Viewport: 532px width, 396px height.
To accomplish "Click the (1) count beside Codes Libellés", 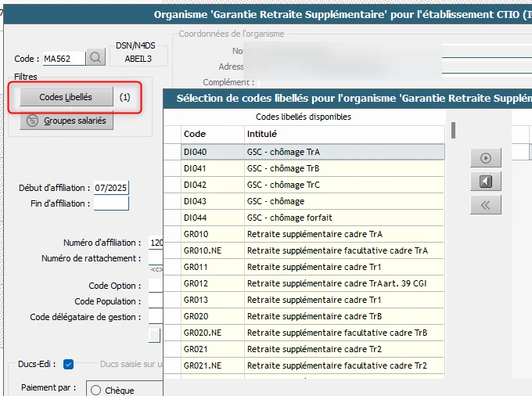I will coord(124,97).
